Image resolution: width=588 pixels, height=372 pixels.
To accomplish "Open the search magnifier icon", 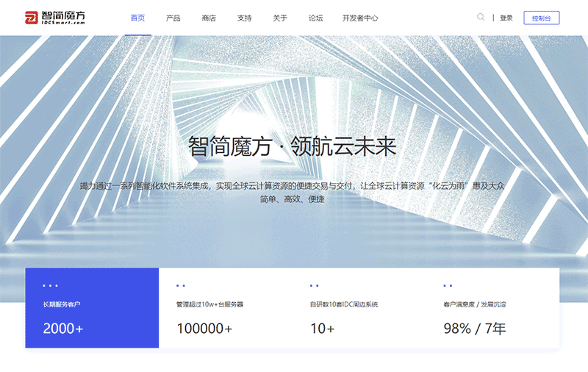I will pos(481,17).
